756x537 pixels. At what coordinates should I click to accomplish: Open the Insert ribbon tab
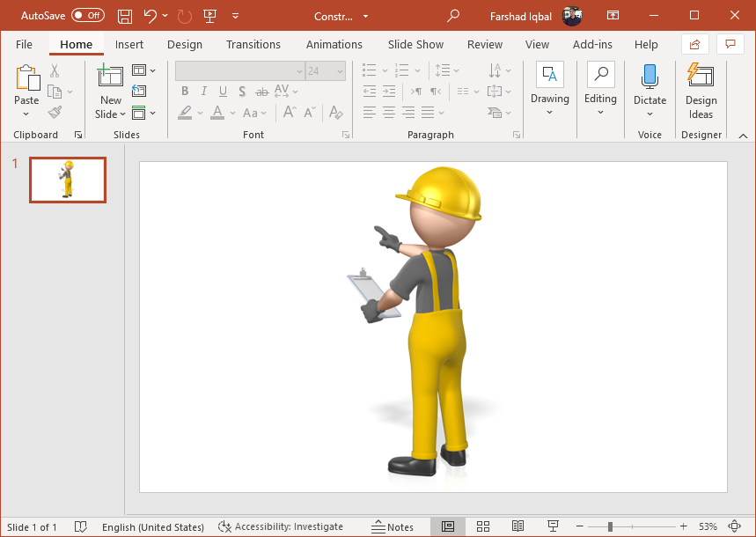click(129, 45)
